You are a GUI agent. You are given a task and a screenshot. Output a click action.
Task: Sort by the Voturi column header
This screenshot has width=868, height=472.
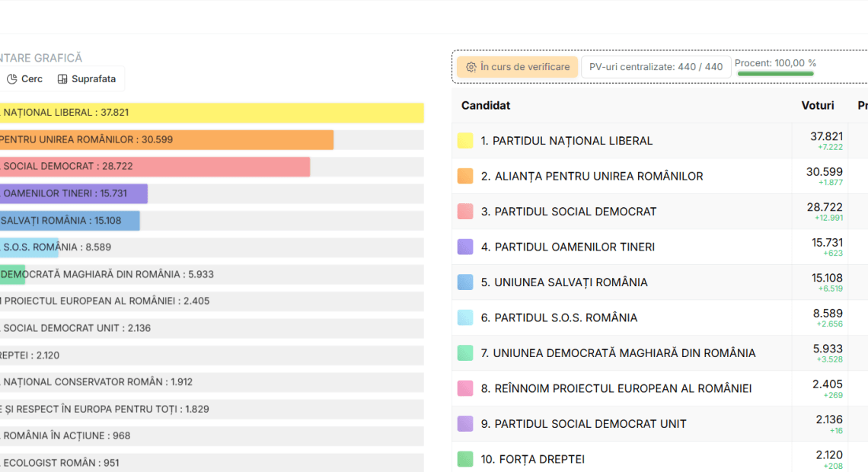pos(818,106)
